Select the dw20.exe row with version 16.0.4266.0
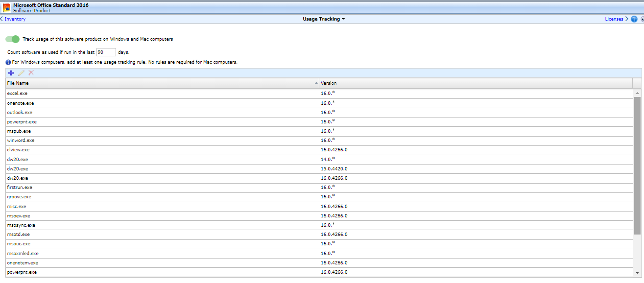This screenshot has width=644, height=283. pyautogui.click(x=319, y=178)
